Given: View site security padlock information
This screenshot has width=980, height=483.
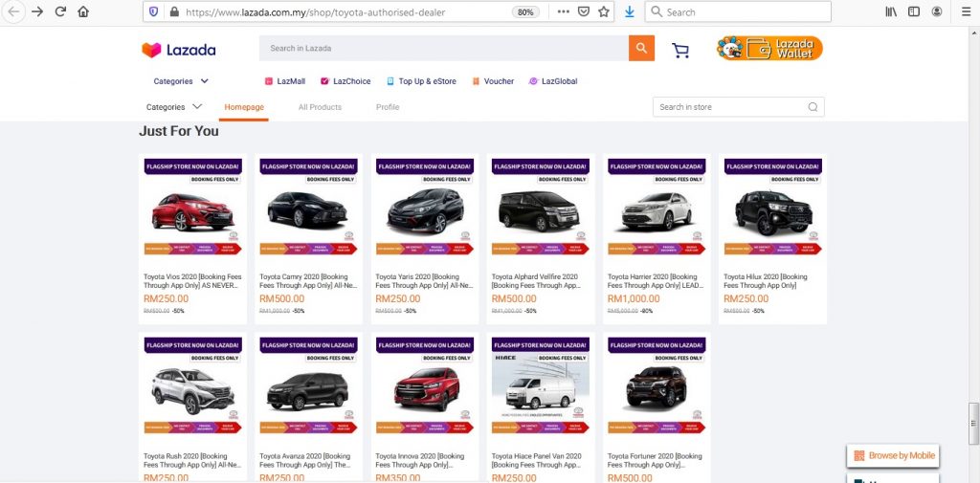Looking at the screenshot, I should click(174, 11).
